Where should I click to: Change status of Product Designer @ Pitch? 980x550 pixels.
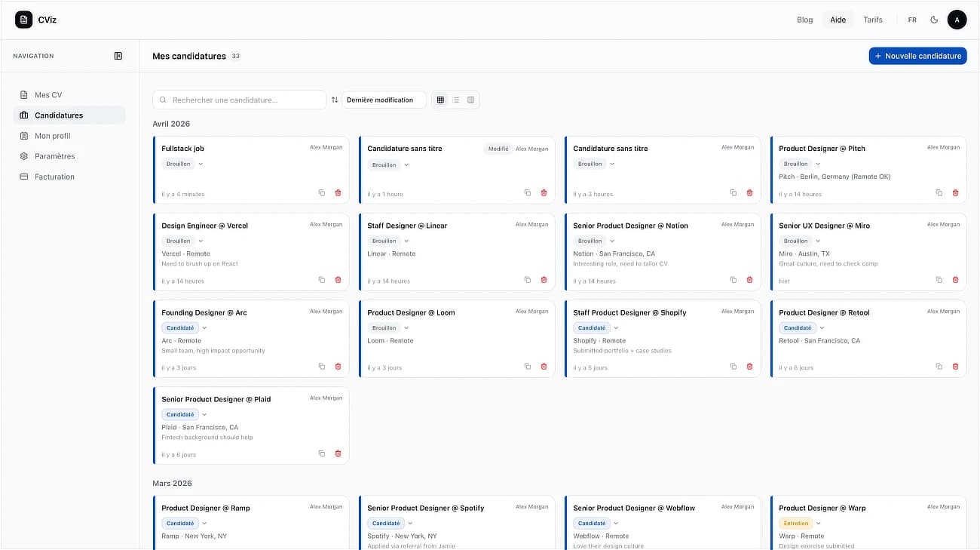tap(801, 164)
